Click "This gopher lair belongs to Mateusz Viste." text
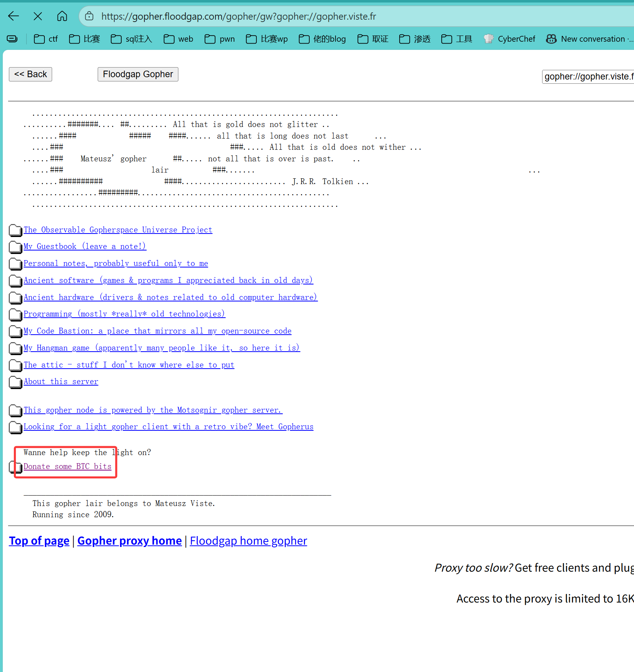The width and height of the screenshot is (634, 672). (124, 503)
